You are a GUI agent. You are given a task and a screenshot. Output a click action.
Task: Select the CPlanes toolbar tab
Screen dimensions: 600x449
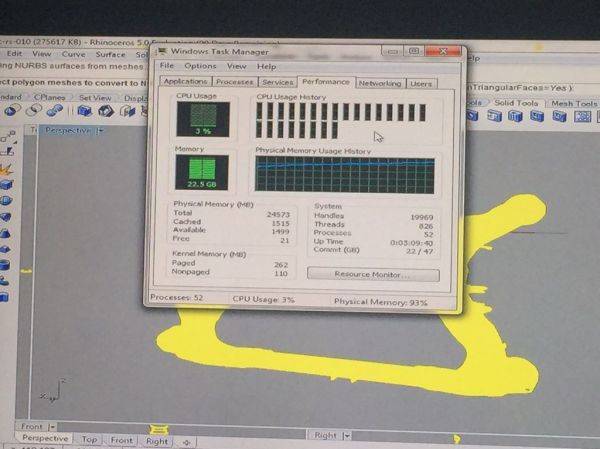pyautogui.click(x=50, y=97)
